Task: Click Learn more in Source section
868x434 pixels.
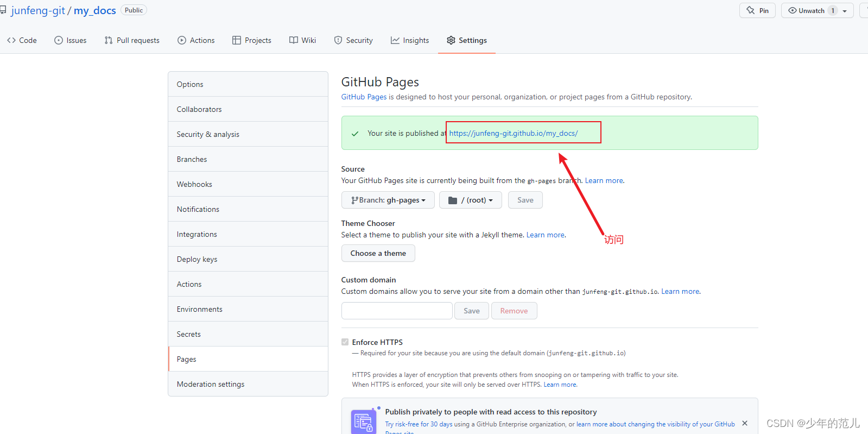Action: (604, 180)
